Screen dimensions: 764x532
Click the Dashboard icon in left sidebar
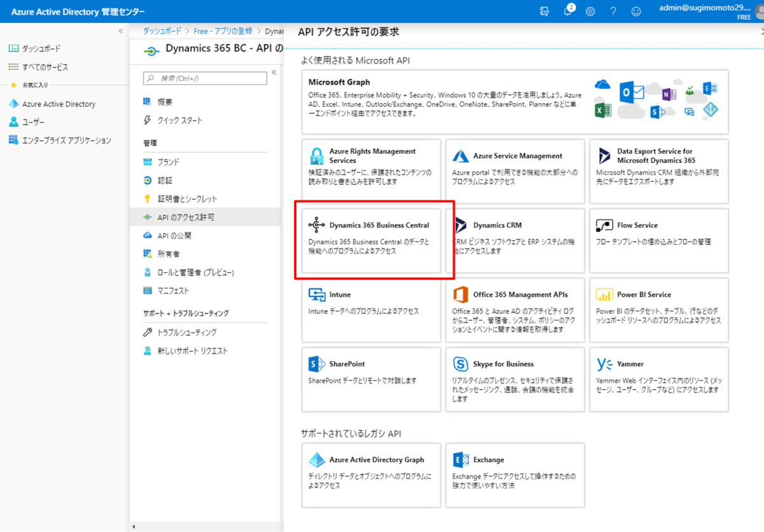13,48
